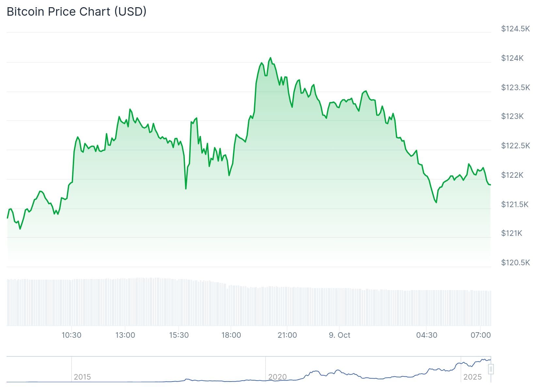Select the $122.5K y-axis label
537x392 pixels.
coord(515,146)
